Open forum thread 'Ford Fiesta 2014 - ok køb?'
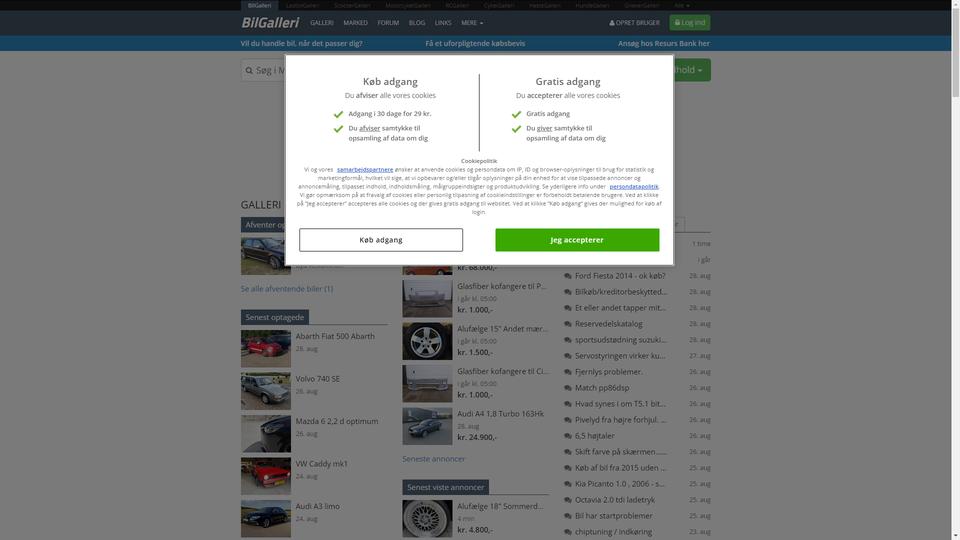The image size is (960, 540). point(620,276)
